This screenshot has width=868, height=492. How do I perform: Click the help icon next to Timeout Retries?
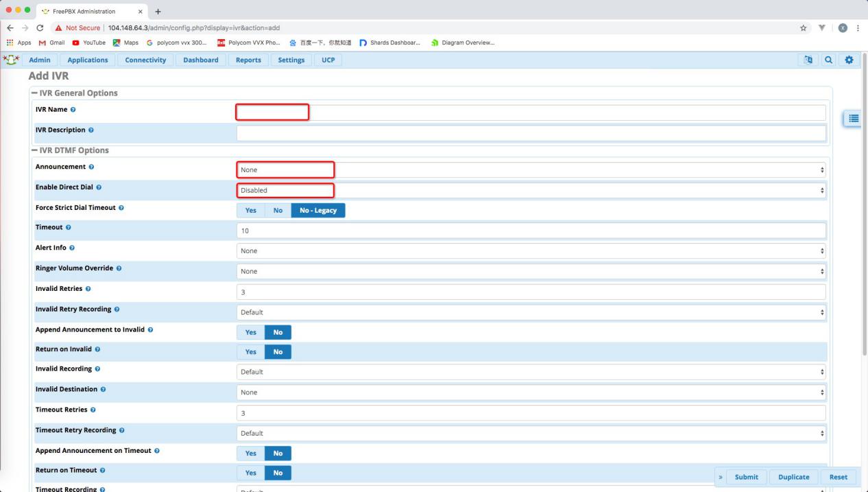pos(93,410)
